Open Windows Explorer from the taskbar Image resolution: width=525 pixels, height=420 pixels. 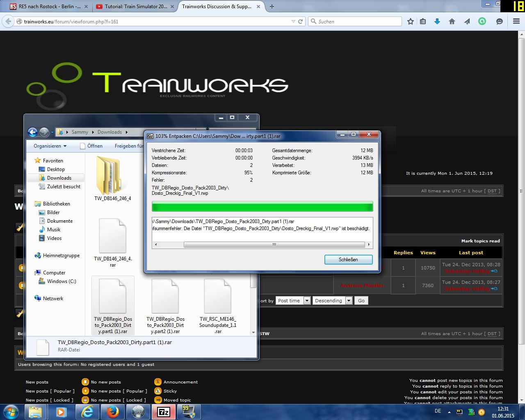[36, 411]
